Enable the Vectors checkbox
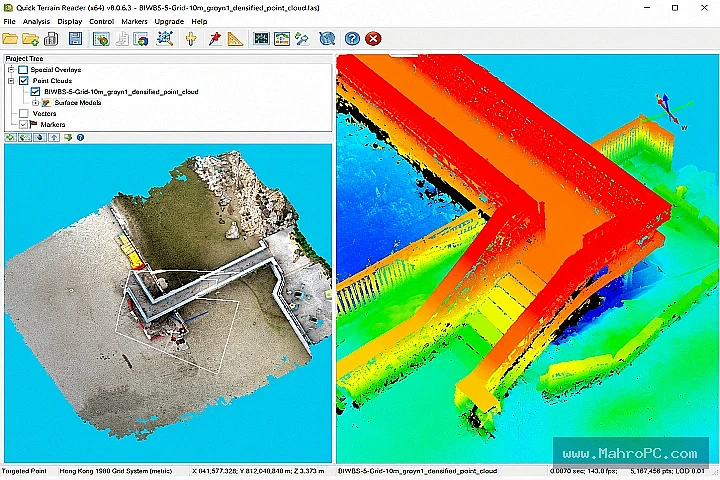720x480 pixels. (23, 113)
